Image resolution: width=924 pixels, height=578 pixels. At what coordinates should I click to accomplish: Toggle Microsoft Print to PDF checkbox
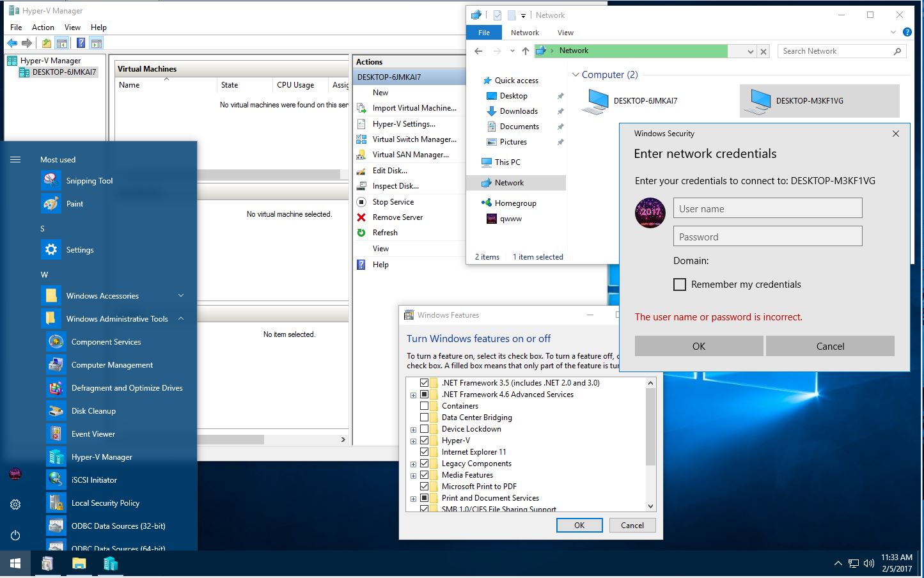424,487
